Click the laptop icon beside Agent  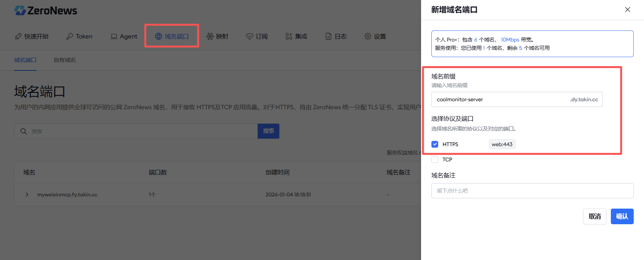click(114, 37)
